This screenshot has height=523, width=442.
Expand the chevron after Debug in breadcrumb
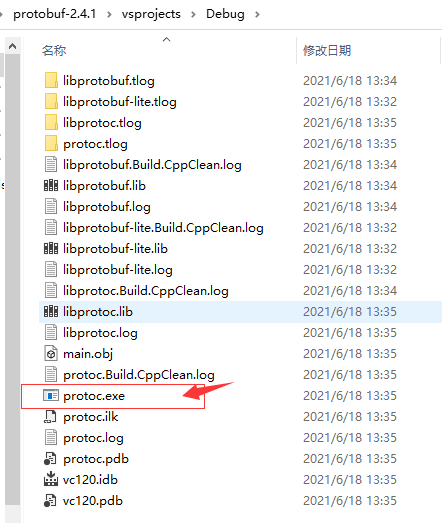pos(257,14)
